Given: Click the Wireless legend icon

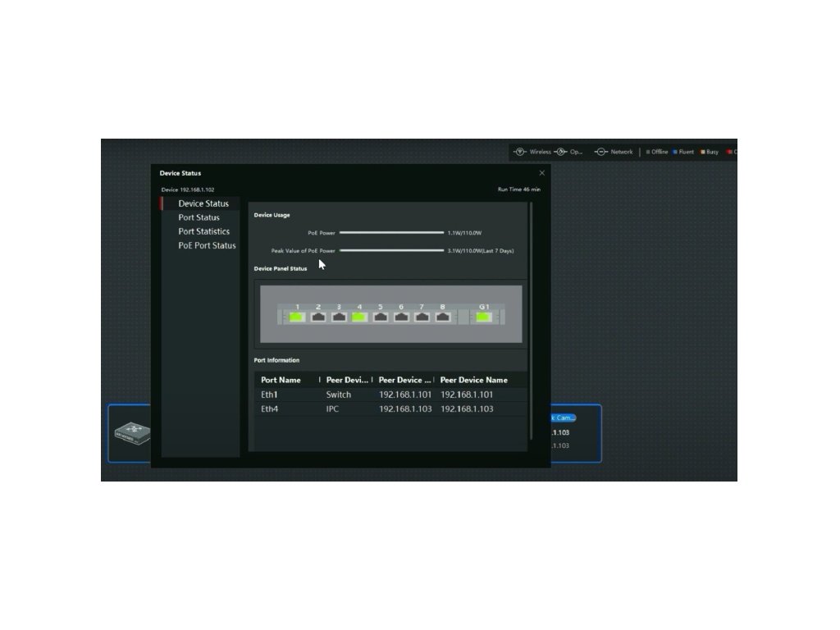Looking at the screenshot, I should point(518,152).
